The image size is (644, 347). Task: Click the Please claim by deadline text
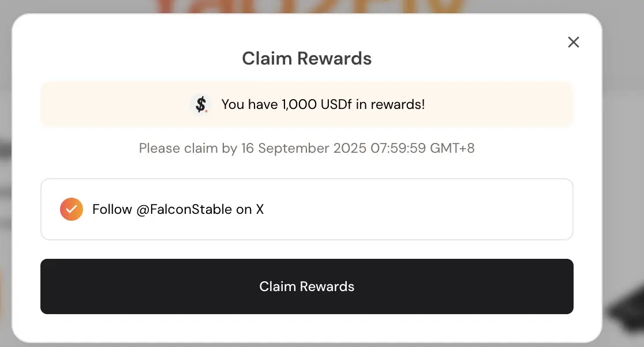[x=307, y=148]
